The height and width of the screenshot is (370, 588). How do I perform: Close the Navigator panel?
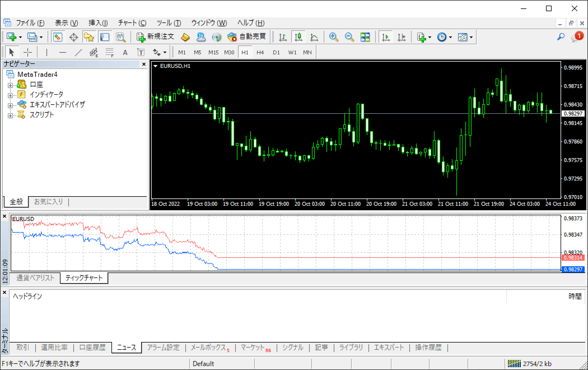[144, 64]
